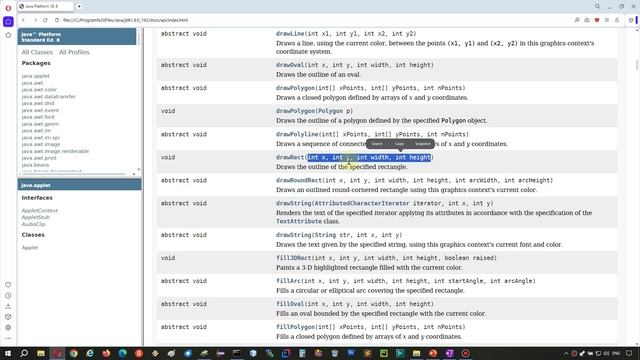Open the notifications icon in system tray
The image size is (640, 360).
pyautogui.click(x=629, y=353)
